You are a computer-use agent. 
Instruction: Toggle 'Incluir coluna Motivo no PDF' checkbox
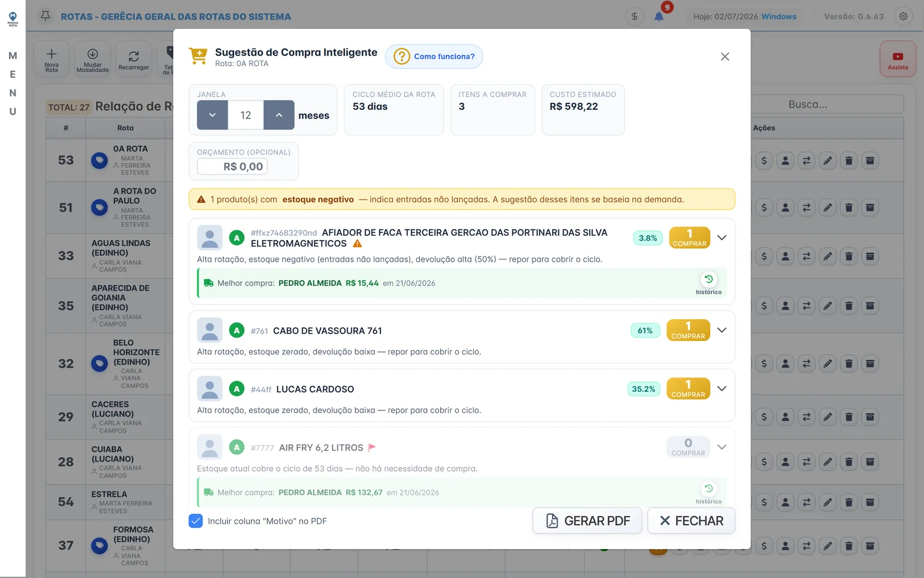196,521
